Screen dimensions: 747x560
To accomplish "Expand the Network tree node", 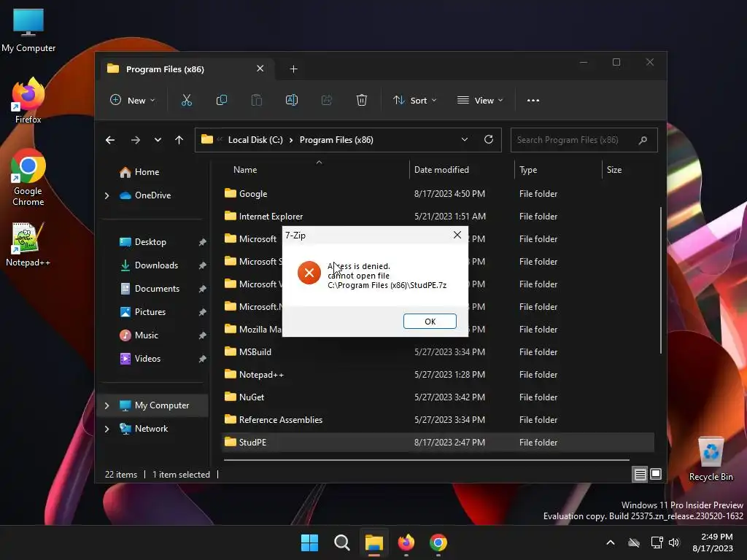I will click(x=107, y=429).
